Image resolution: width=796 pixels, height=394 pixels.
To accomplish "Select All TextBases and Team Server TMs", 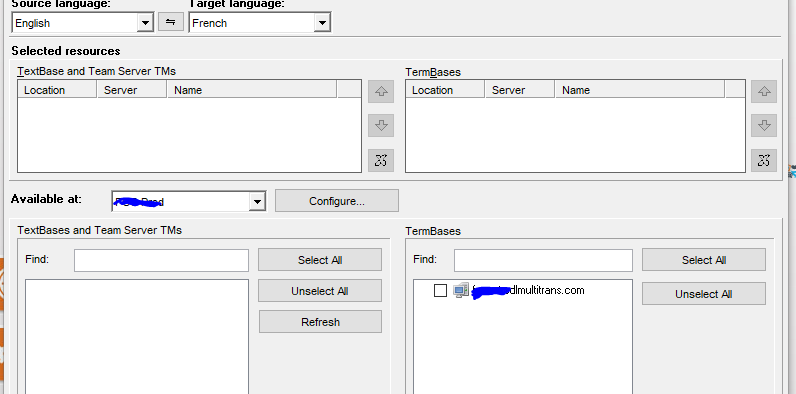I will pos(320,260).
